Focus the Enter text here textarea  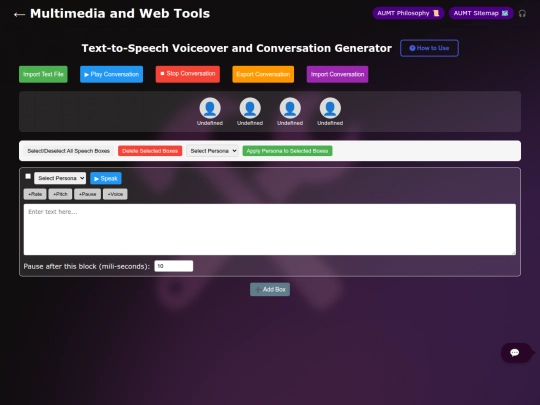coord(270,229)
